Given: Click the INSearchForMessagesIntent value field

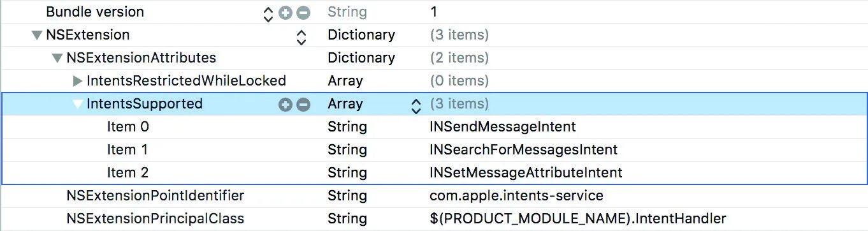Looking at the screenshot, I should (524, 150).
